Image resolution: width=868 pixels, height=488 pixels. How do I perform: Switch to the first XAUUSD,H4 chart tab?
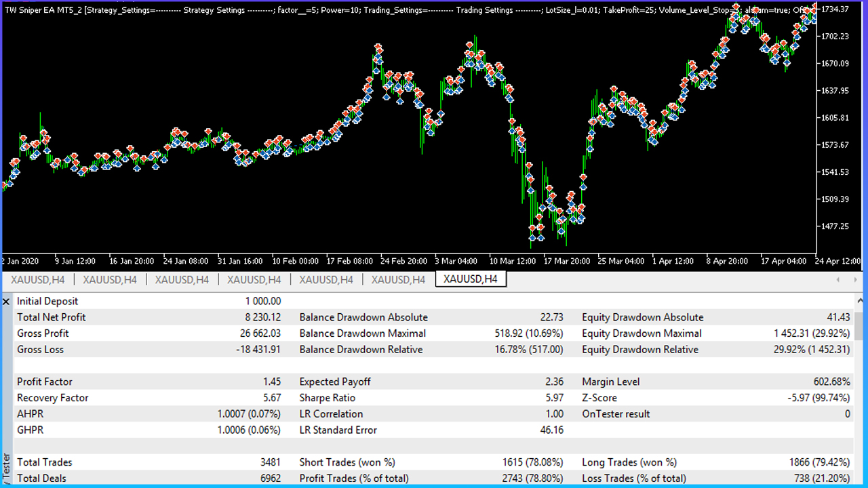point(38,279)
